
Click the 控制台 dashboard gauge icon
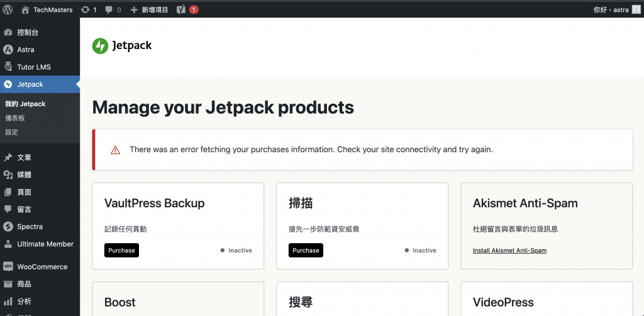8,33
